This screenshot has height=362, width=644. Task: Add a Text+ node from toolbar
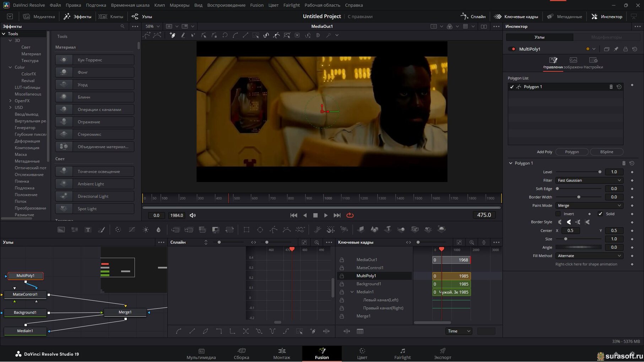pos(88,230)
